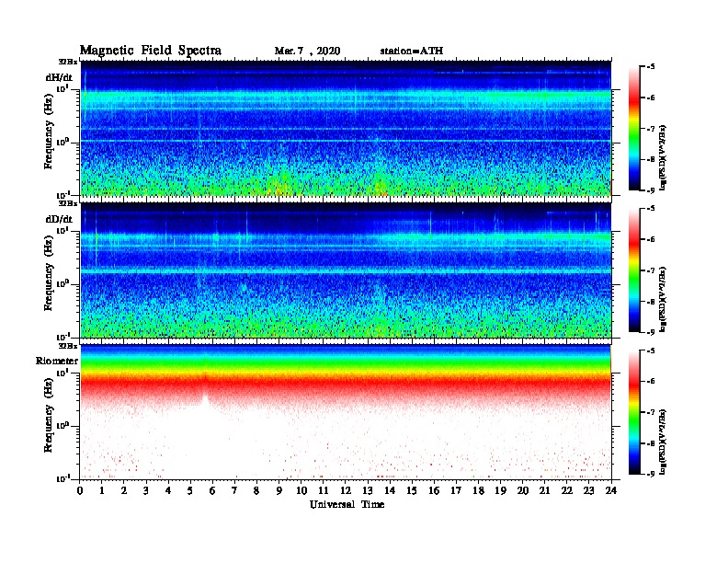
Task: Click the color bar beside the Riometer panel
Action: [x=634, y=412]
